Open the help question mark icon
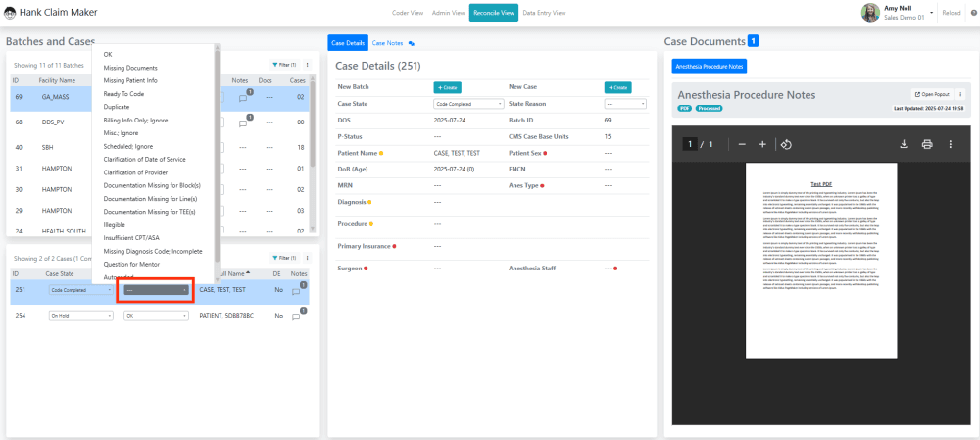The height and width of the screenshot is (440, 980). click(974, 13)
